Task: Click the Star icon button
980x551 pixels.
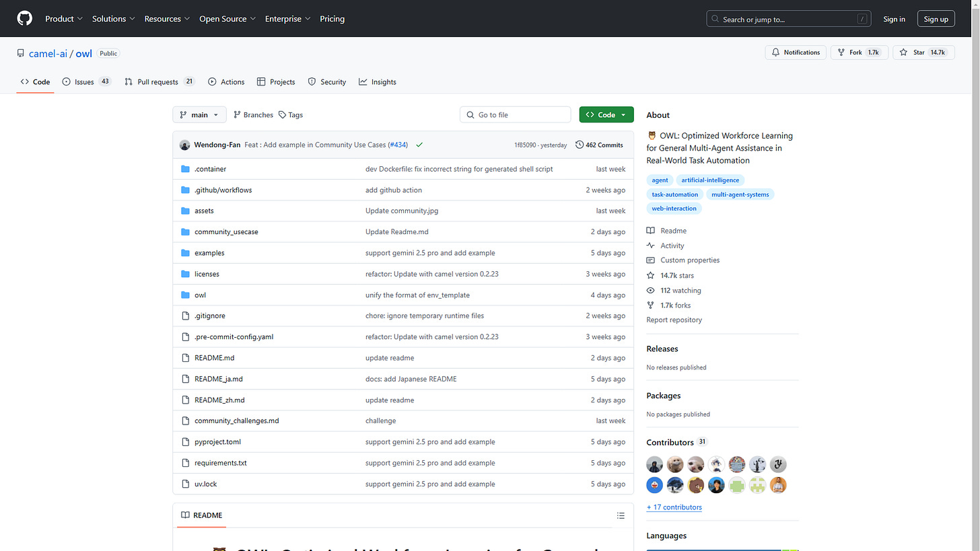Action: [904, 52]
